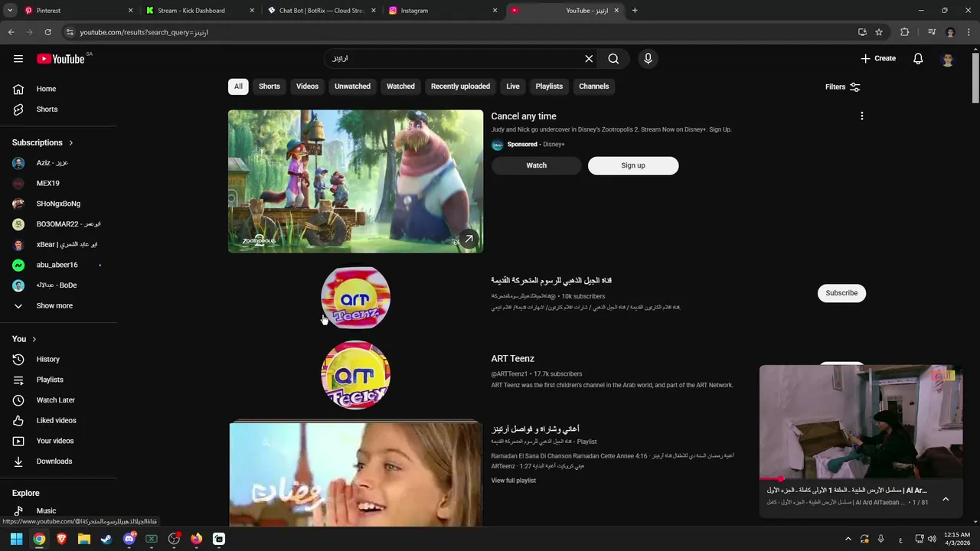The image size is (980, 551).
Task: Clear the search box with the X
Action: [x=589, y=58]
